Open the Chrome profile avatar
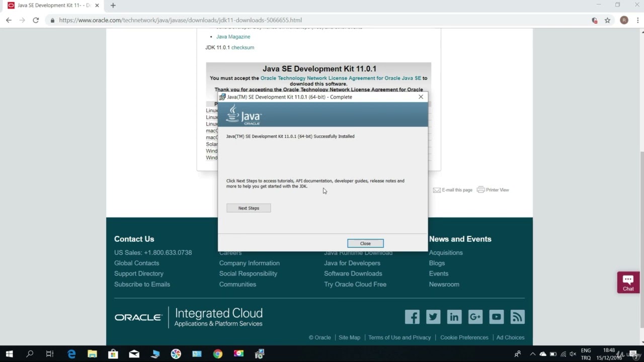Screen dimensions: 644x362 click(x=624, y=20)
